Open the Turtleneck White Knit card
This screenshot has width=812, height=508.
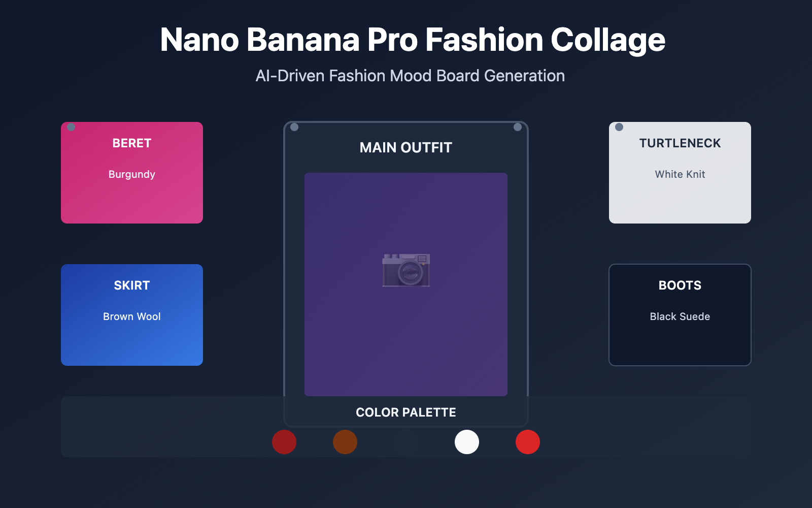click(x=680, y=172)
